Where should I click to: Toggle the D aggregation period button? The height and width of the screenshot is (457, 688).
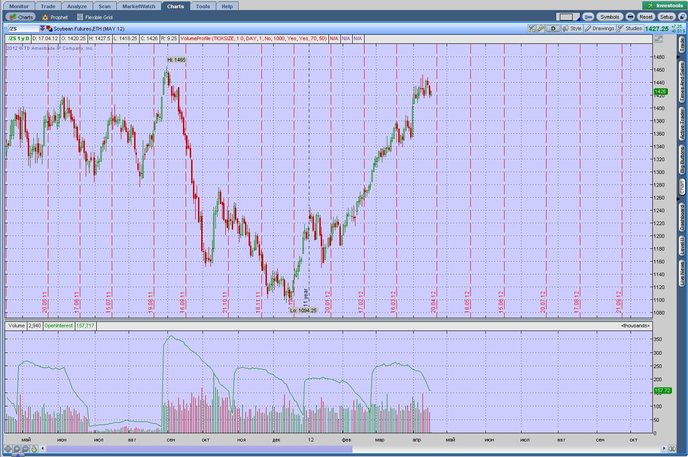tap(553, 29)
